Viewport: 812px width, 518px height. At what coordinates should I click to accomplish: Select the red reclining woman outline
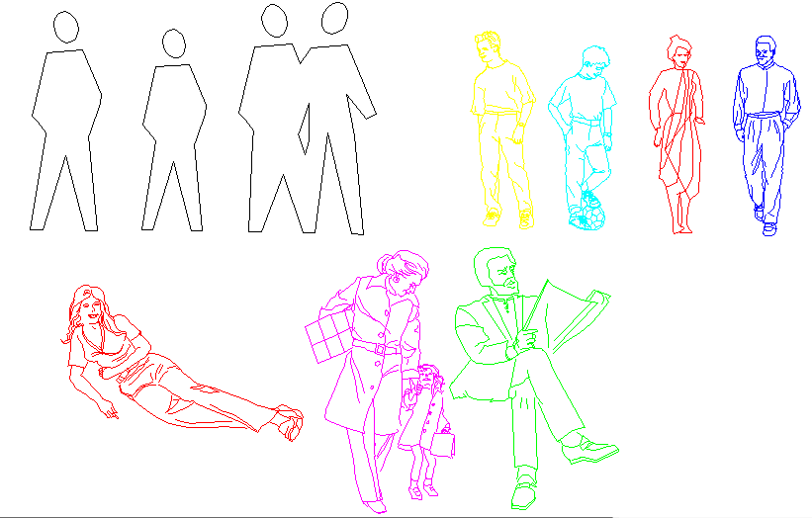[182, 363]
